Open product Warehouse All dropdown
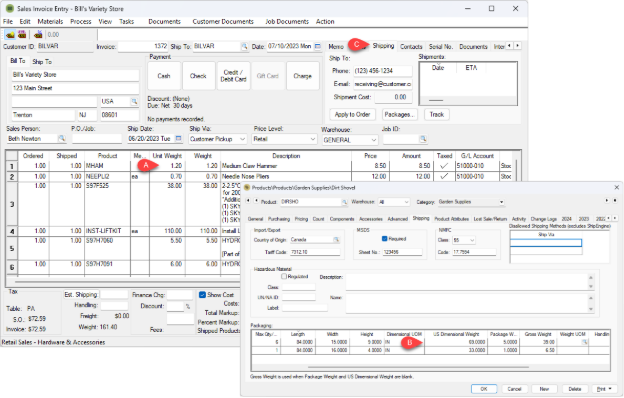 406,202
